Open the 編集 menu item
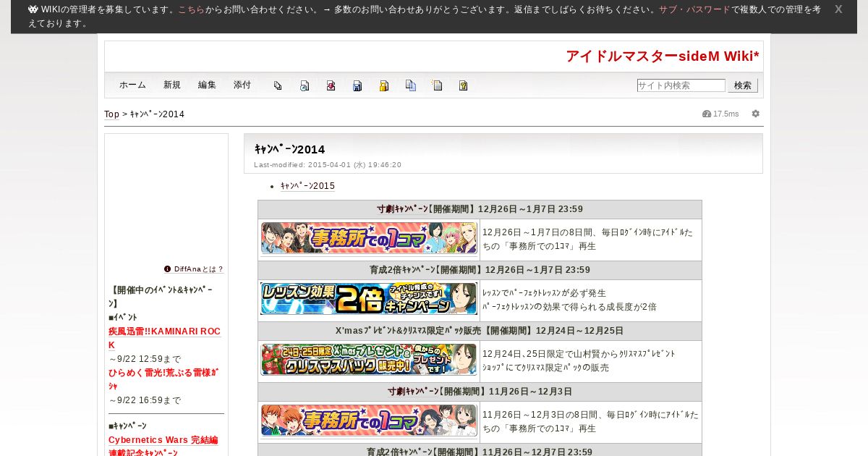Viewport: 868px width, 456px height. click(x=207, y=85)
